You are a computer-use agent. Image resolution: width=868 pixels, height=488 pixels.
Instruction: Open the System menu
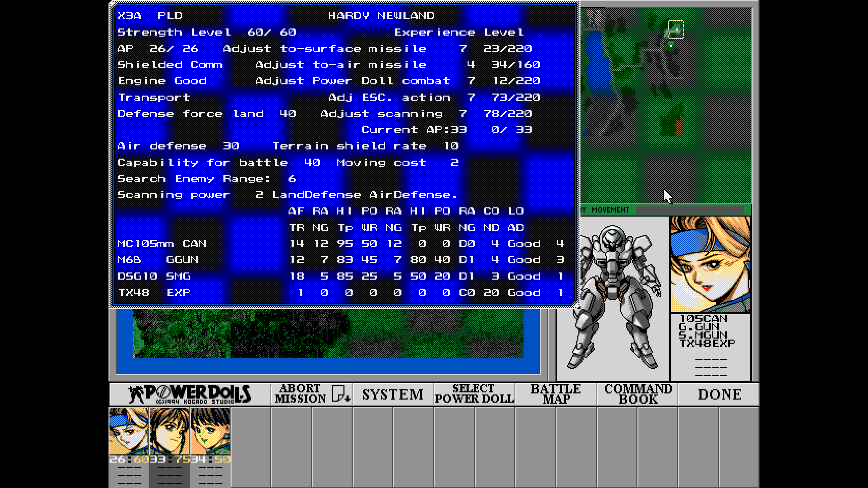[x=393, y=394]
